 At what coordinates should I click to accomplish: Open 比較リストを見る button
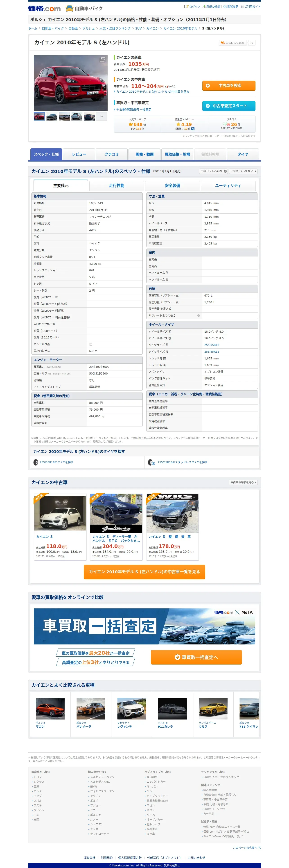click(x=244, y=171)
